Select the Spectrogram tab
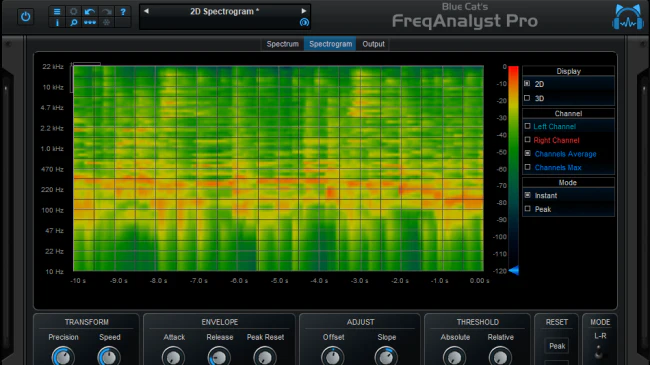 tap(330, 44)
